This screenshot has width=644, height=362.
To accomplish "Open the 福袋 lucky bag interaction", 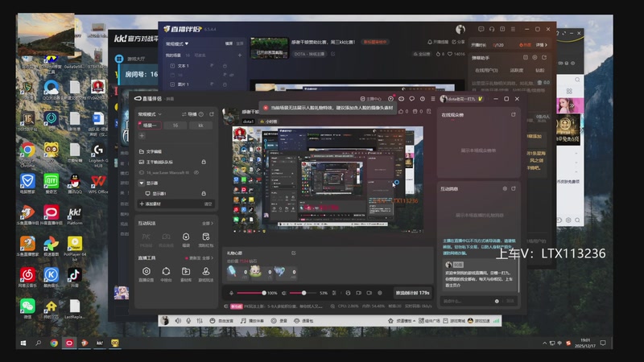I will pyautogui.click(x=186, y=239).
